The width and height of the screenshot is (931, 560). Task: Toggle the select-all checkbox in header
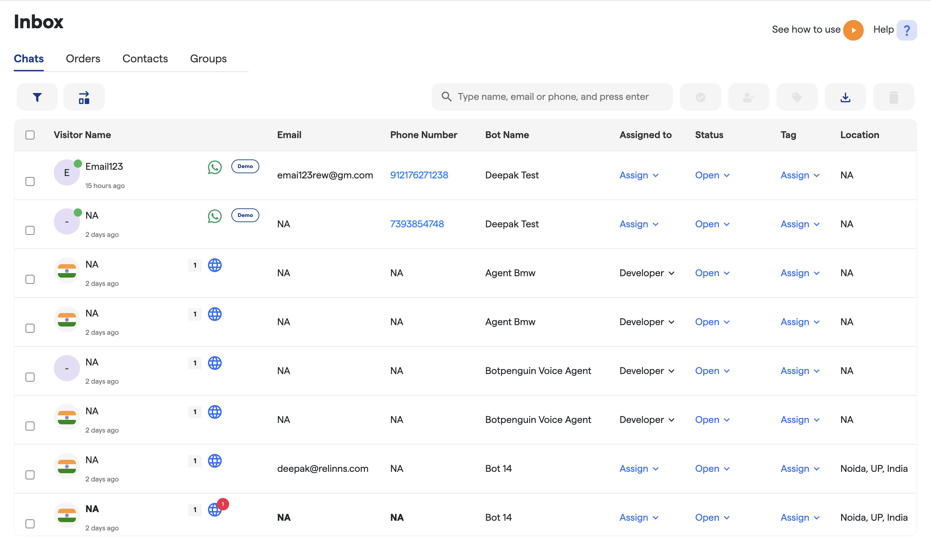(x=30, y=135)
